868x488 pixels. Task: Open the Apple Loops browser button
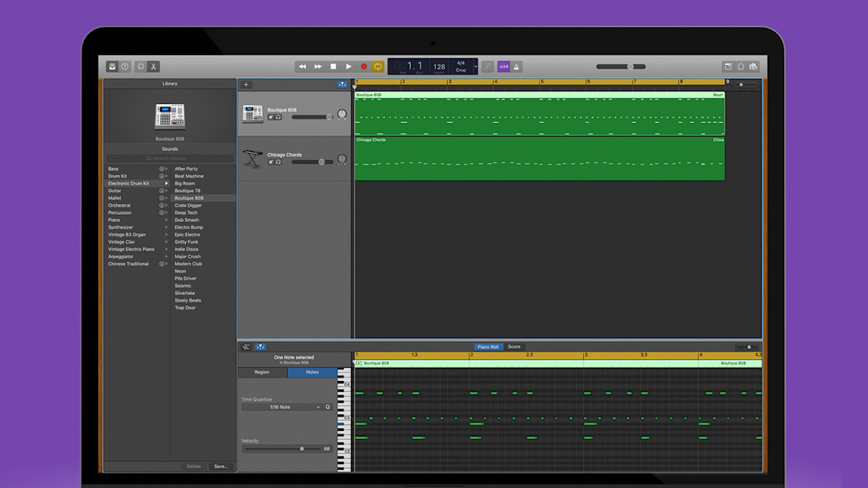(741, 67)
